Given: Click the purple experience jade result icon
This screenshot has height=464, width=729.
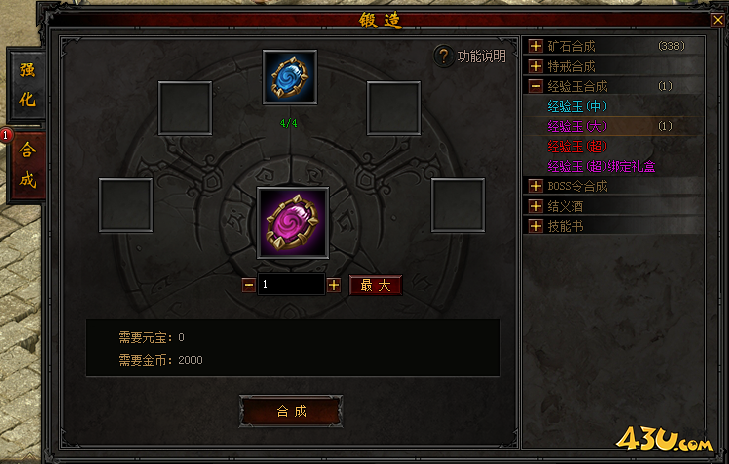Looking at the screenshot, I should click(x=293, y=223).
